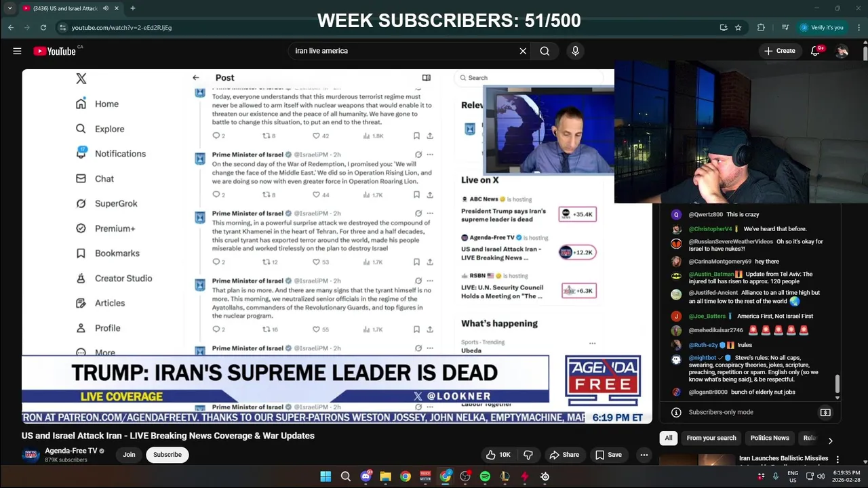
Task: Dislike the video
Action: (x=528, y=455)
